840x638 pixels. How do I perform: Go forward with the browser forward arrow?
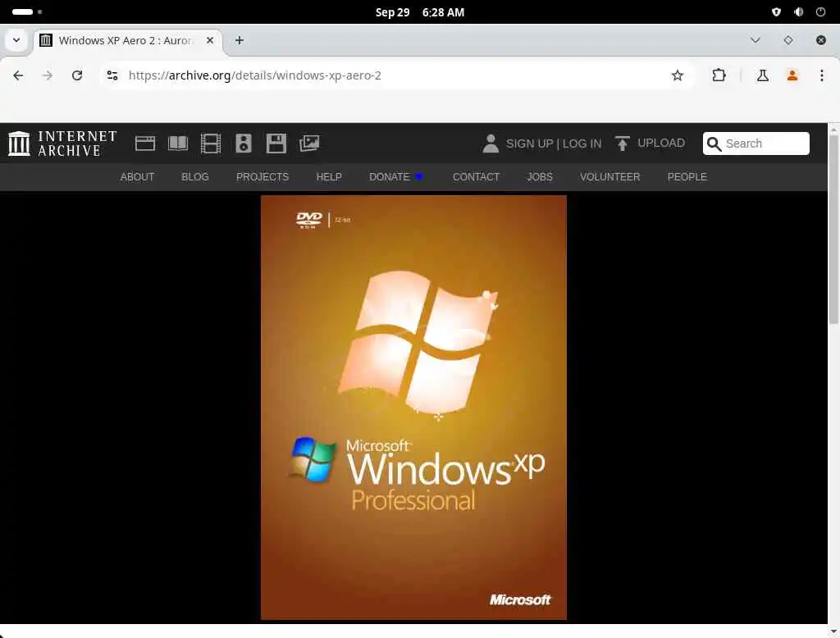[48, 75]
